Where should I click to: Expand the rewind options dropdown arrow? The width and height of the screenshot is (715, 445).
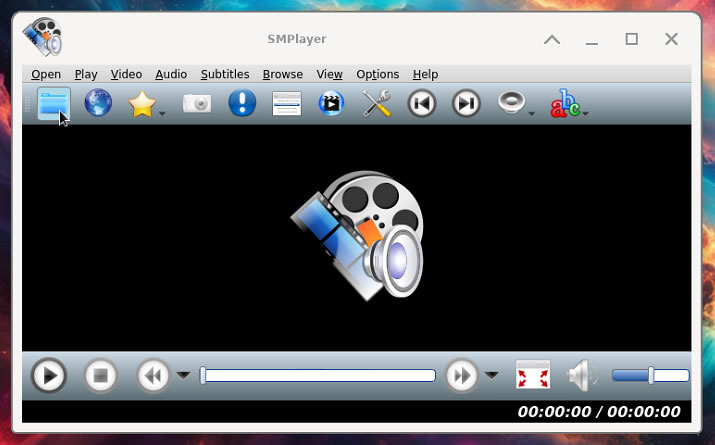(x=184, y=376)
